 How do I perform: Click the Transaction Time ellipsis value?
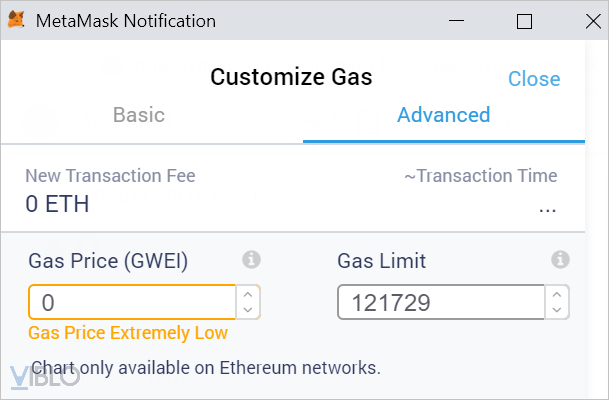click(x=548, y=210)
